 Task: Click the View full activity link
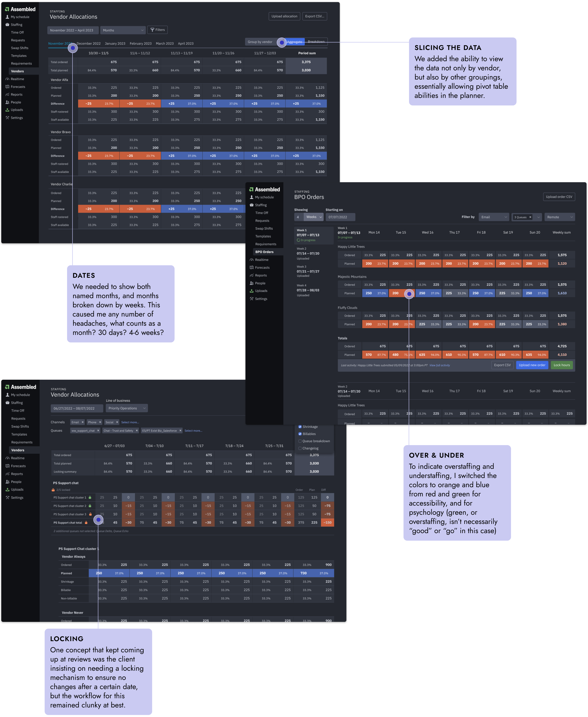[x=440, y=365]
